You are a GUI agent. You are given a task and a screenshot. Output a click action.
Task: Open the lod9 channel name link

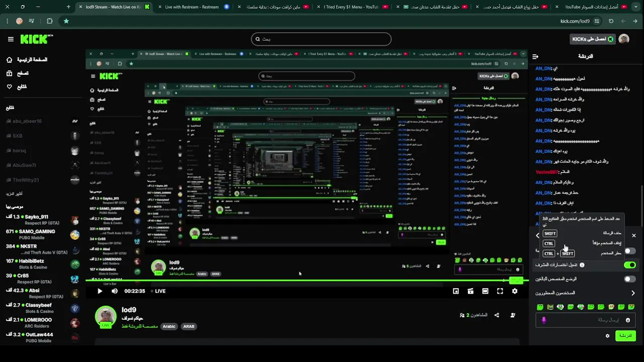(129, 310)
